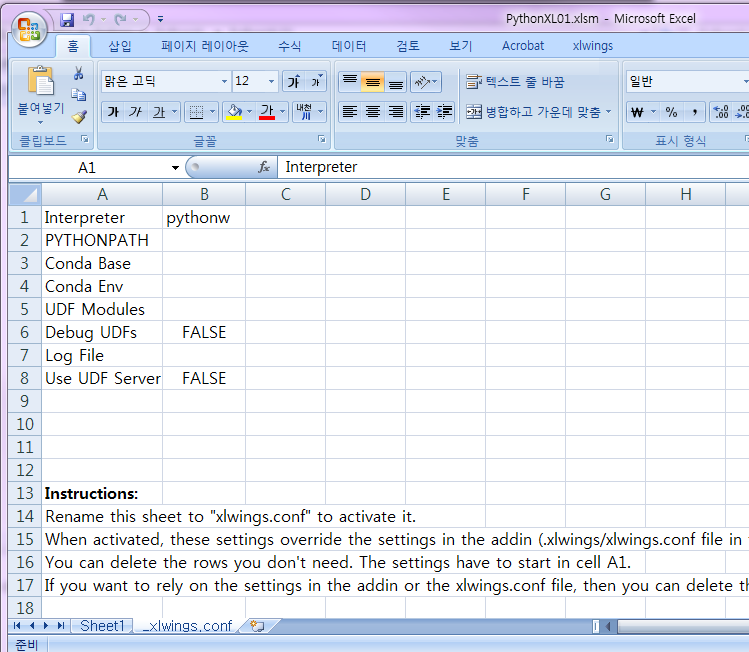This screenshot has width=749, height=652.
Task: Toggle middle vertical alignment
Action: [x=373, y=82]
